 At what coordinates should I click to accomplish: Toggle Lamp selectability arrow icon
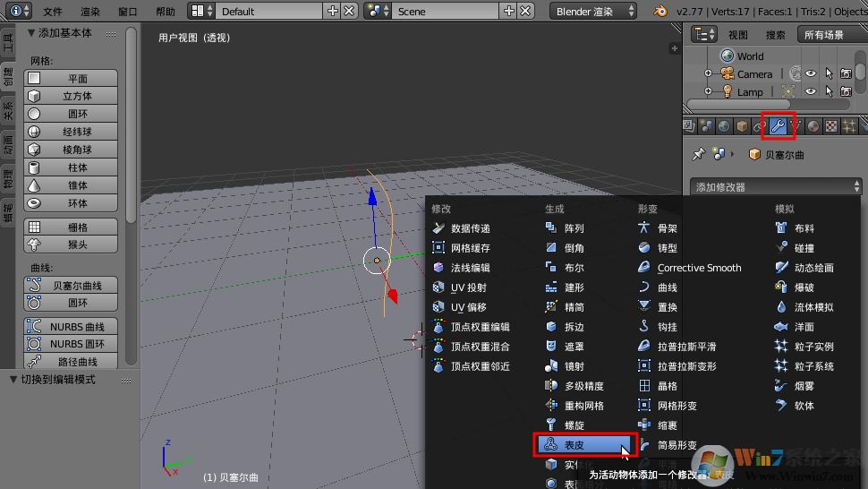pyautogui.click(x=829, y=91)
